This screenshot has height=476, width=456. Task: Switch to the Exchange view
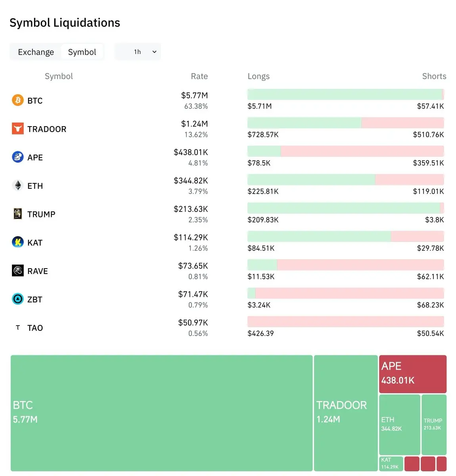(x=36, y=52)
